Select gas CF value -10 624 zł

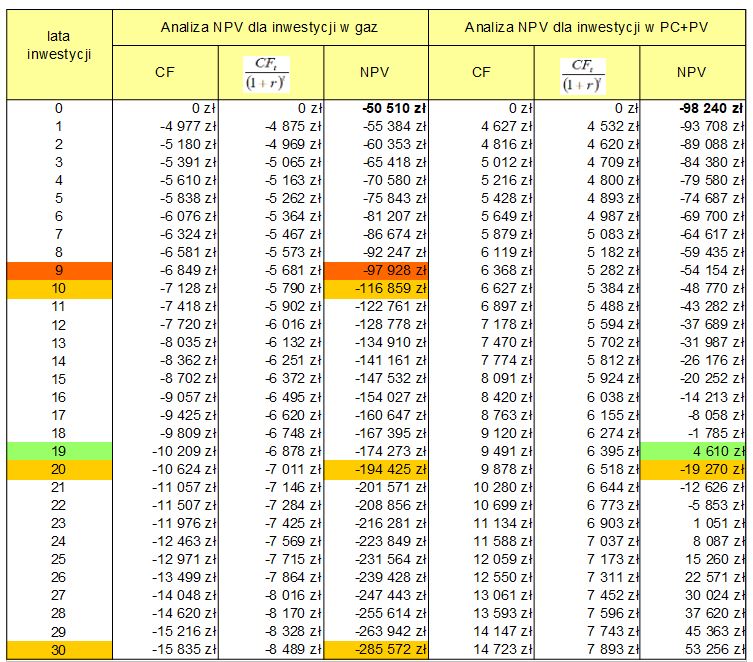click(184, 469)
